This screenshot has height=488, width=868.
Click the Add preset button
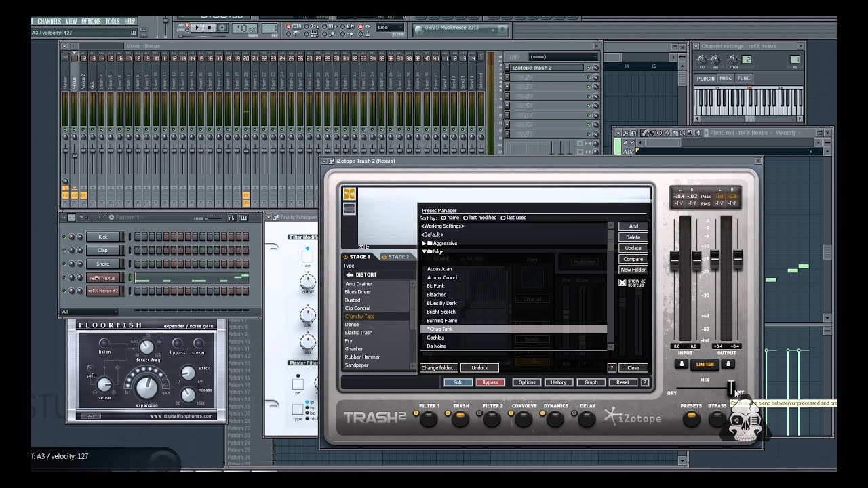(x=633, y=226)
